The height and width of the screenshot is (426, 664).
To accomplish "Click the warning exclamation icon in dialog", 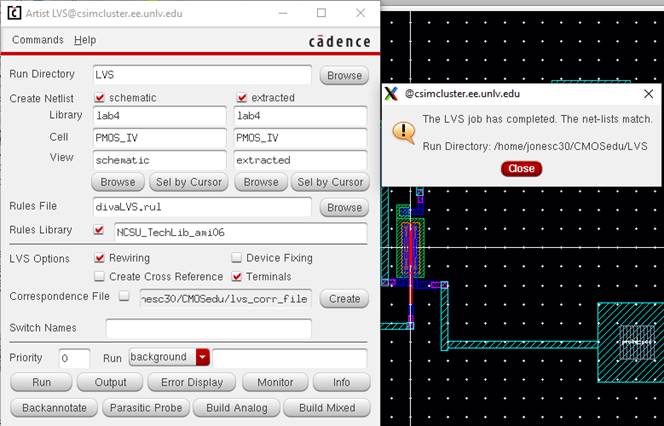I will (403, 132).
